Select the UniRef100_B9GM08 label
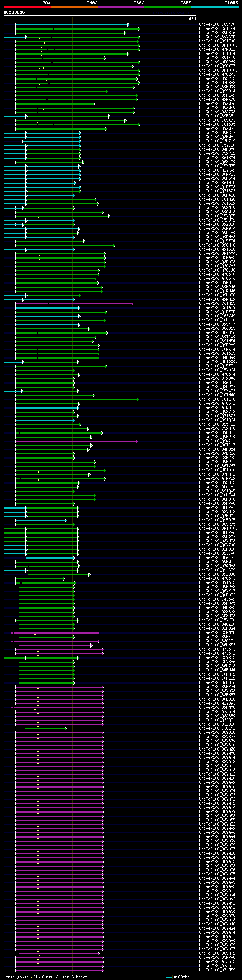Screen dimensions: 242x980 (217, 246)
